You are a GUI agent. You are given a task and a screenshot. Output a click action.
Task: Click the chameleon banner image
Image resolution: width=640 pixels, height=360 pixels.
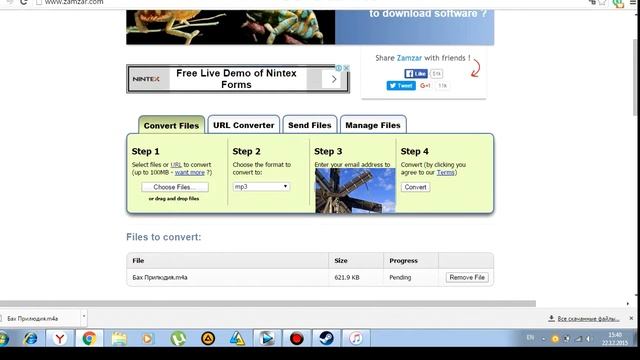click(231, 27)
